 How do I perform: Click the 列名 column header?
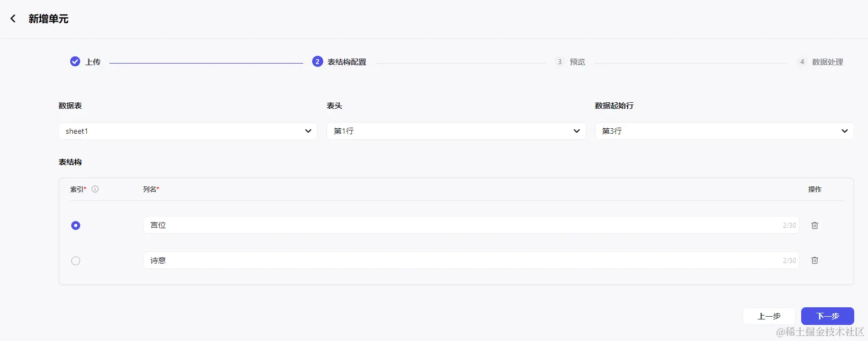(151, 189)
